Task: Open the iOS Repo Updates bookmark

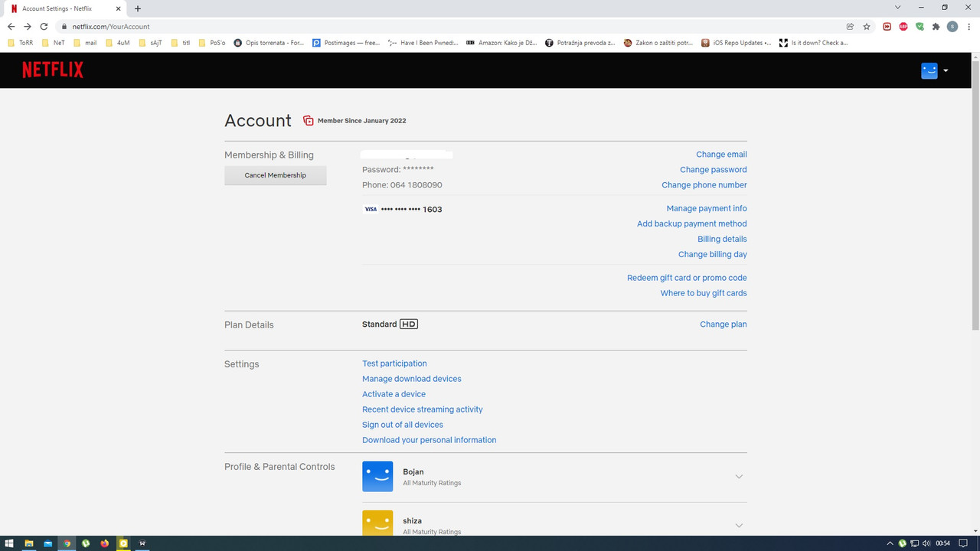Action: (737, 43)
